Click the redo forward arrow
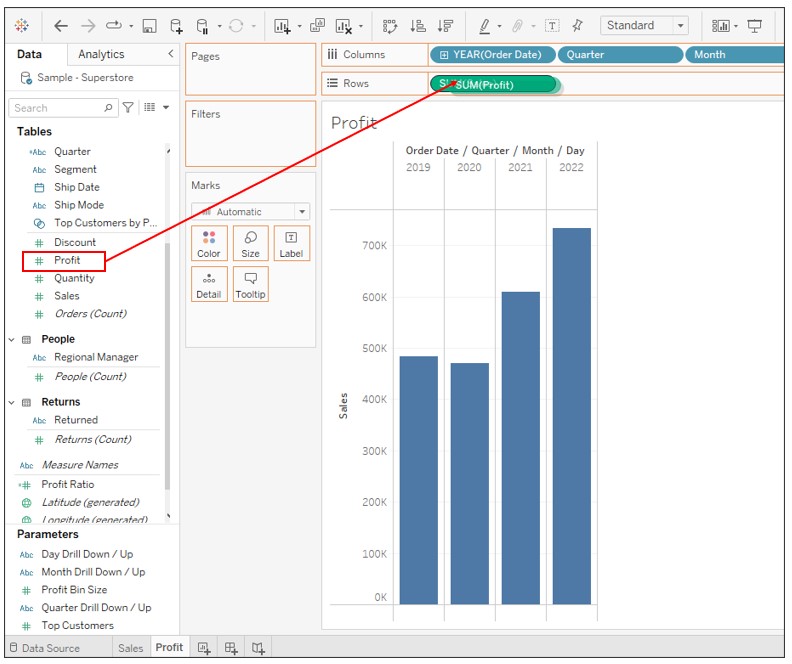The height and width of the screenshot is (664, 792). point(88,26)
